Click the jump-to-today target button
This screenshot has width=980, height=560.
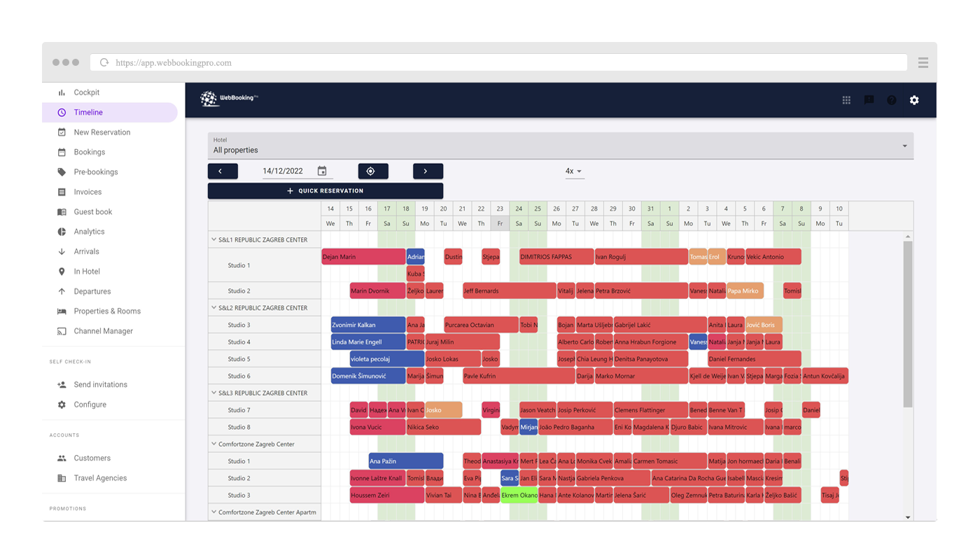(371, 171)
